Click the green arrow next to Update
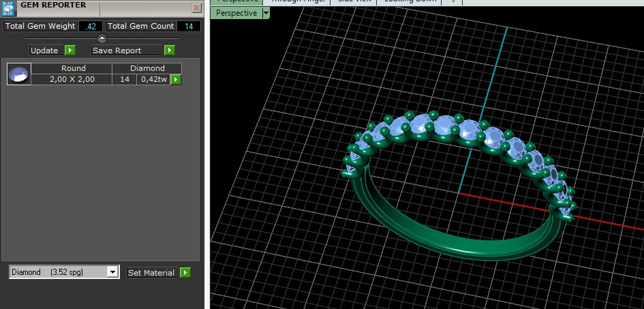 coord(70,50)
